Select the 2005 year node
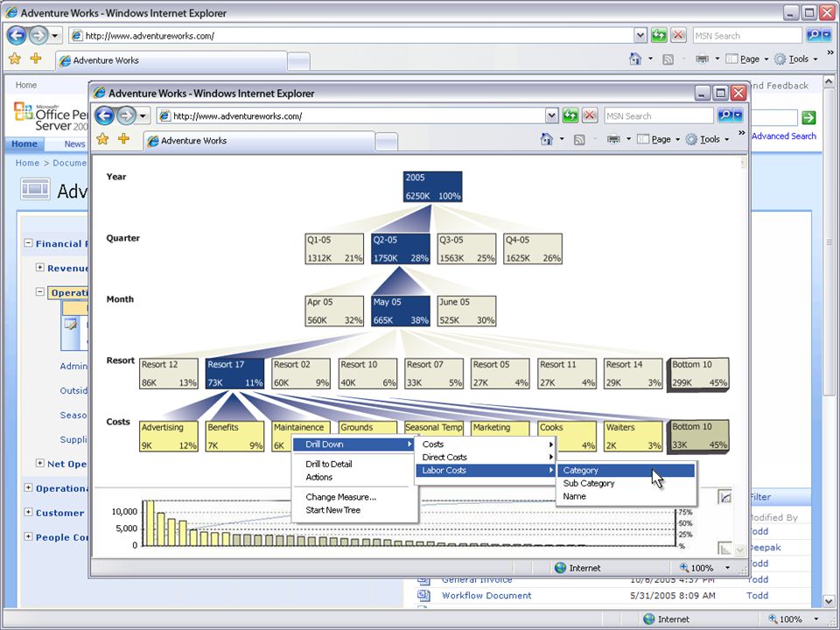Viewport: 840px width, 630px height. pyautogui.click(x=433, y=186)
